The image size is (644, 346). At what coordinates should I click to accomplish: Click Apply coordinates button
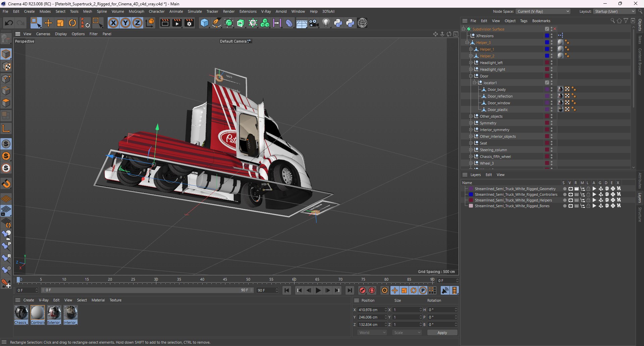tap(442, 333)
